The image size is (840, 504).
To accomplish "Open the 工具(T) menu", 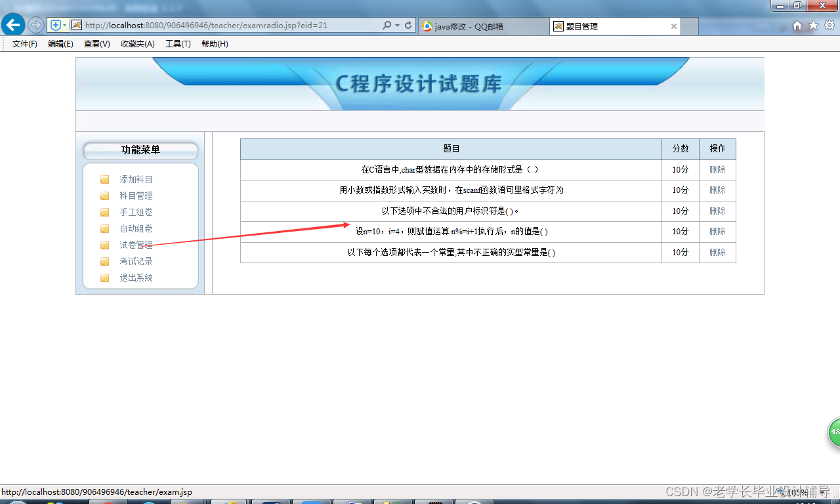I will pyautogui.click(x=178, y=43).
